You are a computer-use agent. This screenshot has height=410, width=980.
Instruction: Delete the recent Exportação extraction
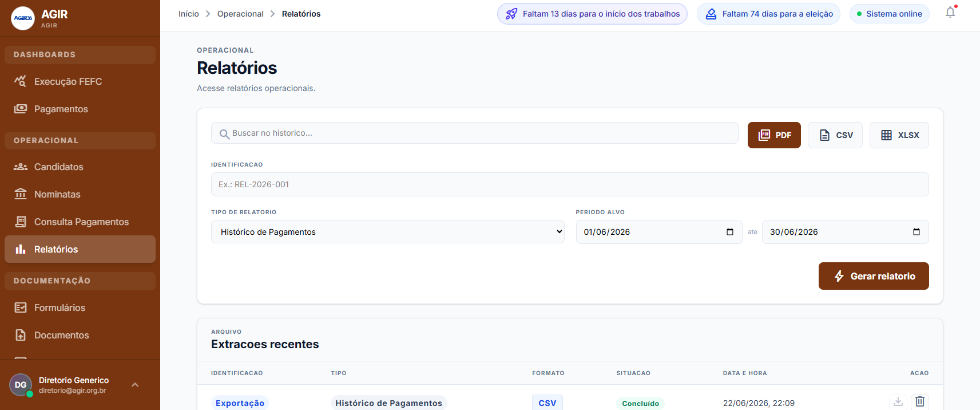pyautogui.click(x=920, y=401)
